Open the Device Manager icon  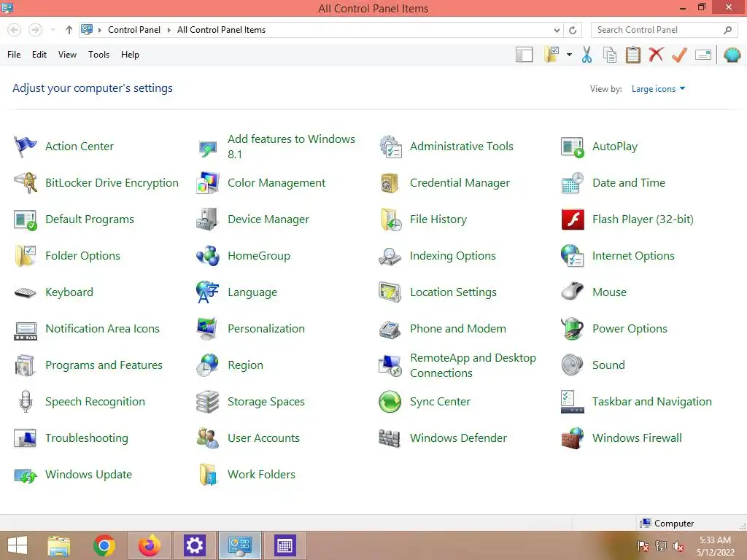pos(208,219)
